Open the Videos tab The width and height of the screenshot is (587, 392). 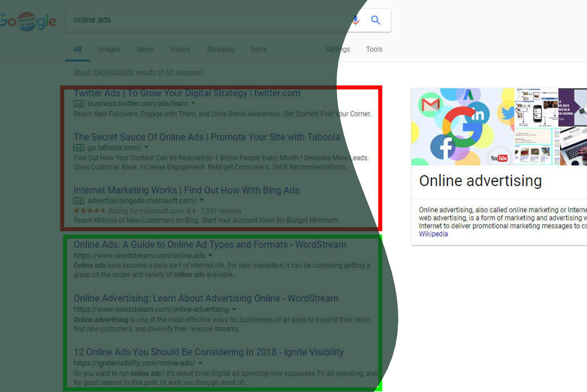(180, 49)
